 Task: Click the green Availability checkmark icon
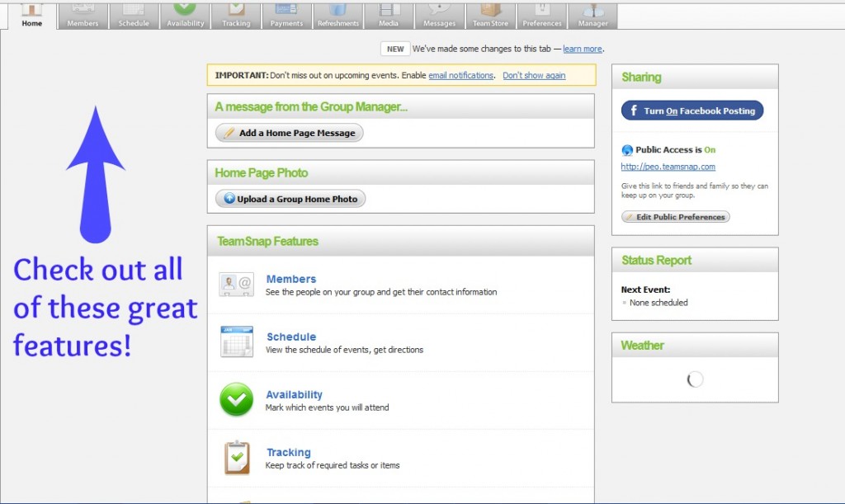coord(236,399)
